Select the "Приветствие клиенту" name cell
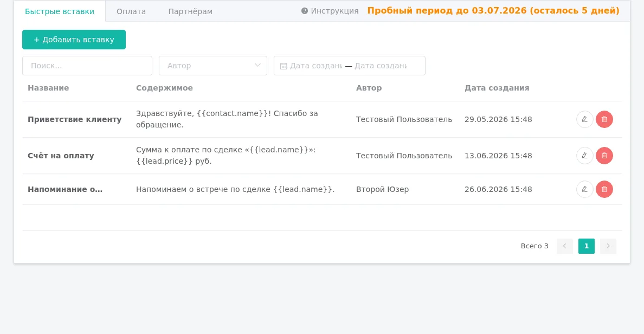 (75, 119)
